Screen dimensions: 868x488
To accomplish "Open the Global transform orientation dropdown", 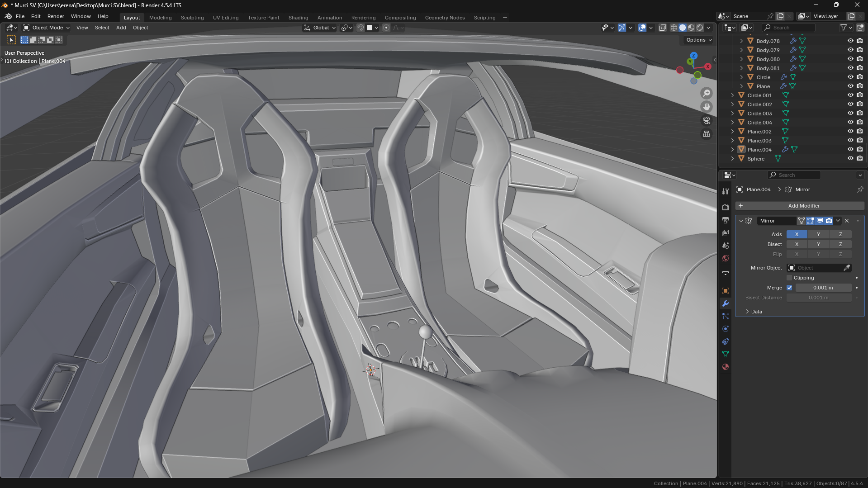I will [x=320, y=28].
